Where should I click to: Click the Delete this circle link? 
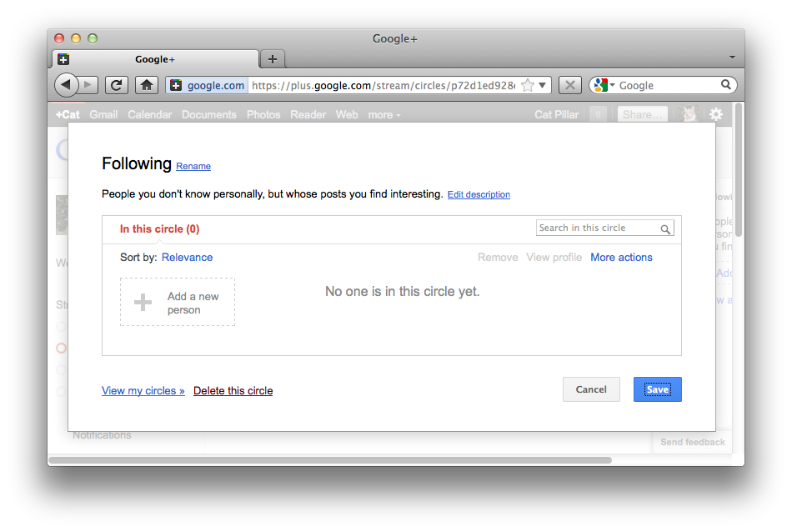(233, 390)
